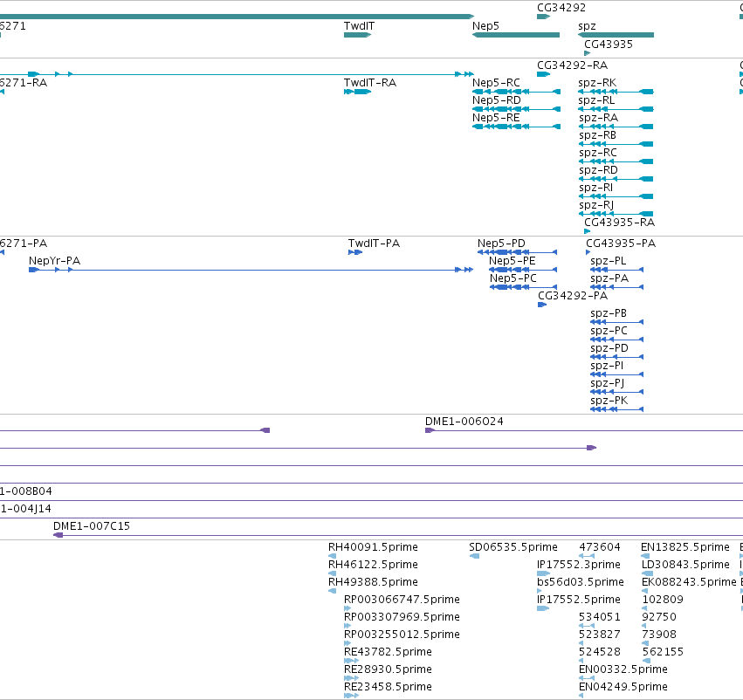Open cDNA RH46122.5prime label

pos(373,565)
